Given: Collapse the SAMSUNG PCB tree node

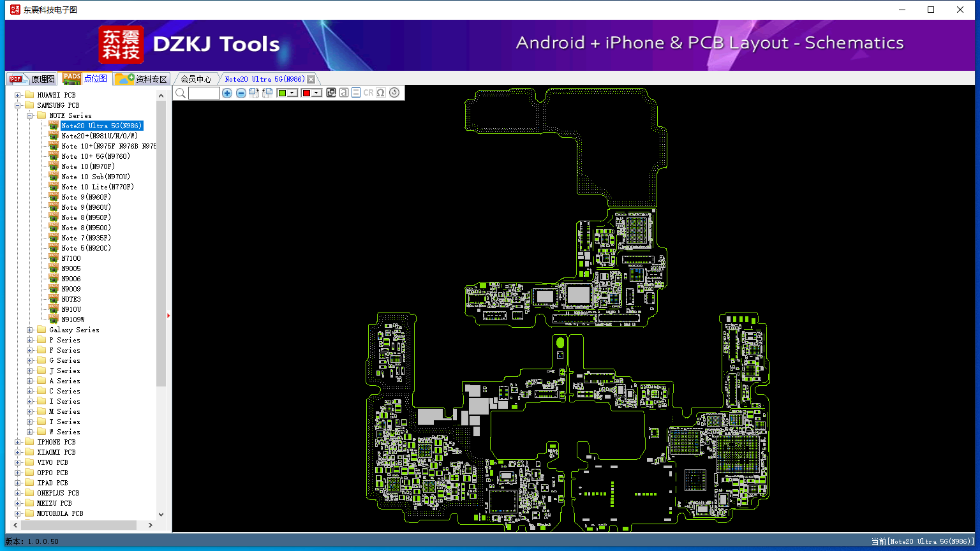Looking at the screenshot, I should click(x=18, y=105).
